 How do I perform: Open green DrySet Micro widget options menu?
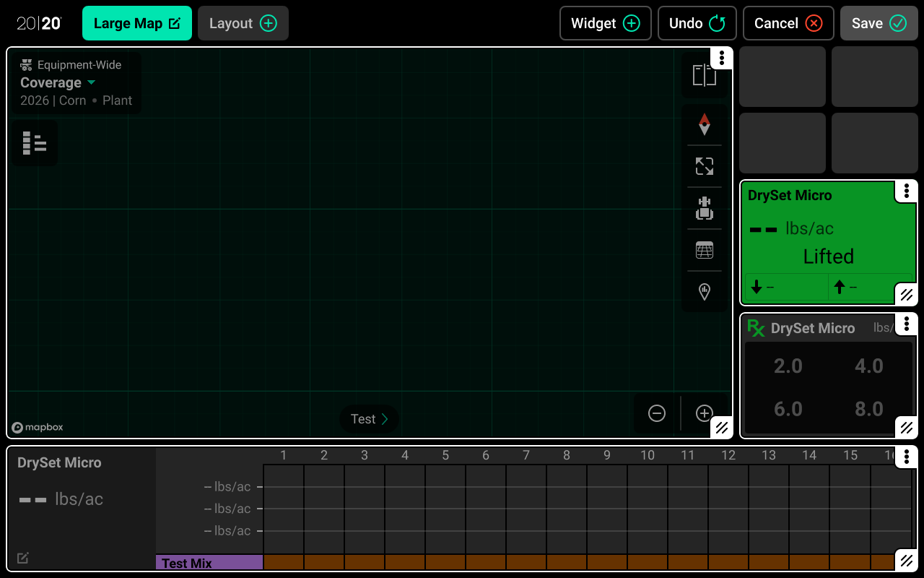coord(906,191)
